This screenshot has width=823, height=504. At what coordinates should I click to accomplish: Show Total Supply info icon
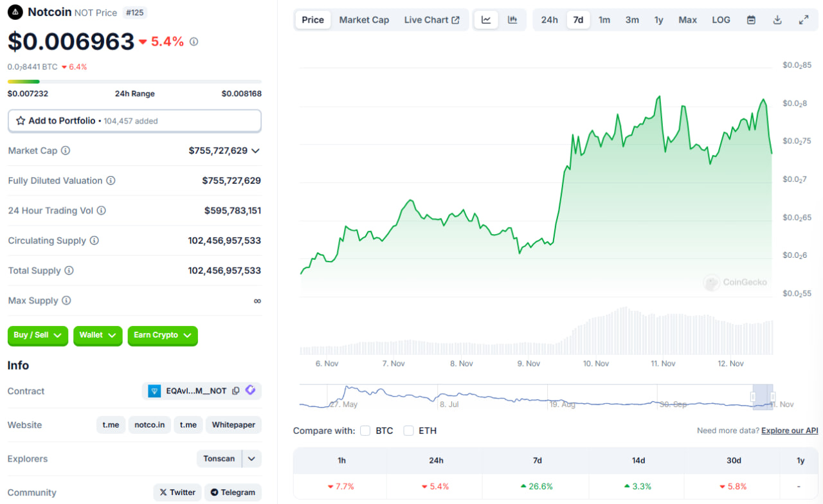click(x=69, y=271)
